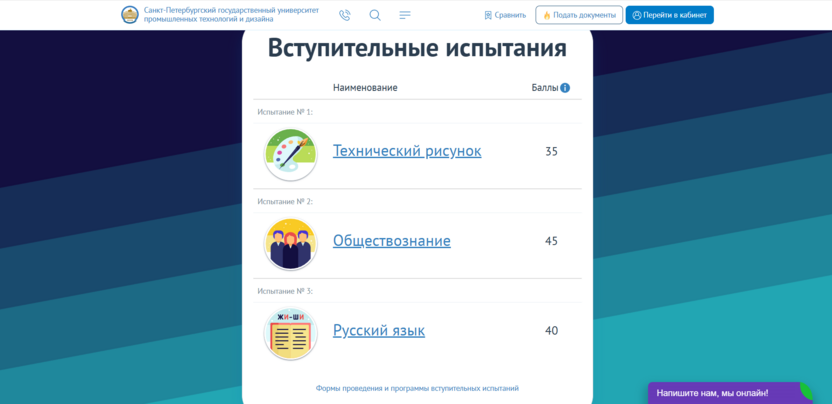The image size is (832, 404).
Task: Click the palette icon for Технический рисунок
Action: [x=290, y=155]
